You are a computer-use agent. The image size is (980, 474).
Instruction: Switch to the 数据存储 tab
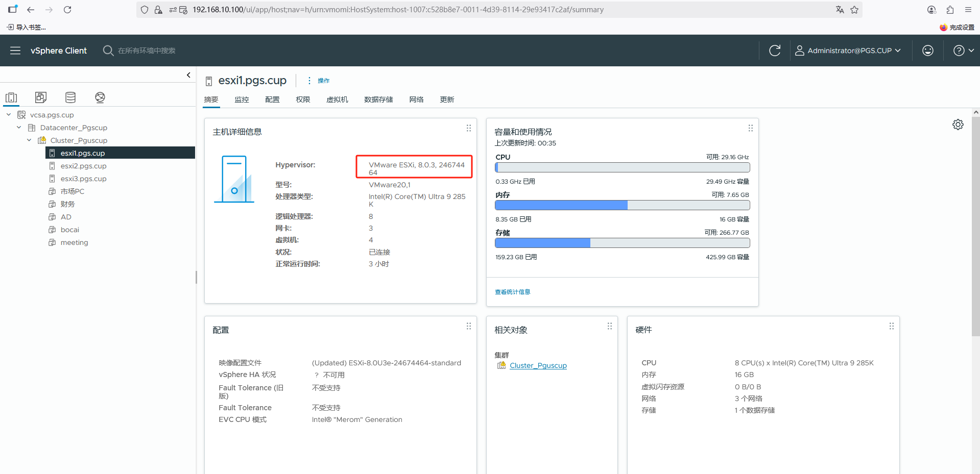tap(378, 99)
